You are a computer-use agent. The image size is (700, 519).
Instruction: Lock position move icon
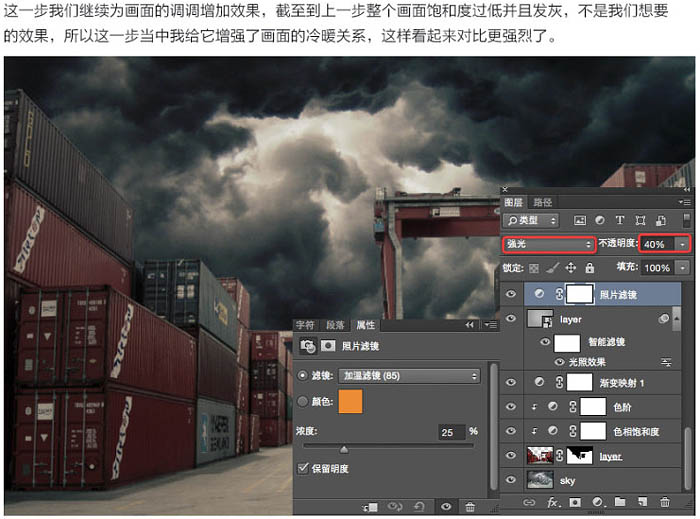[x=571, y=268]
